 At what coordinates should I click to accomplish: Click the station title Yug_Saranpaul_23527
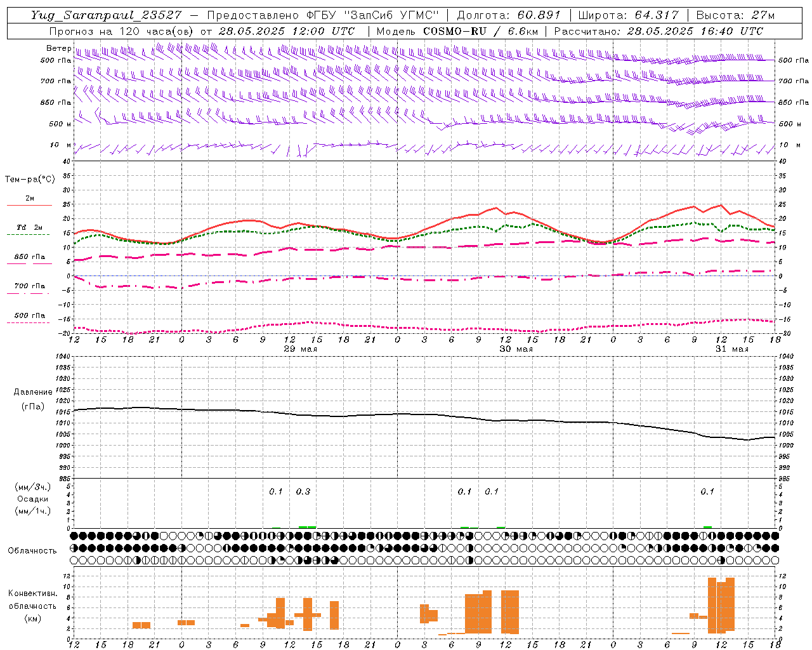[x=106, y=15]
